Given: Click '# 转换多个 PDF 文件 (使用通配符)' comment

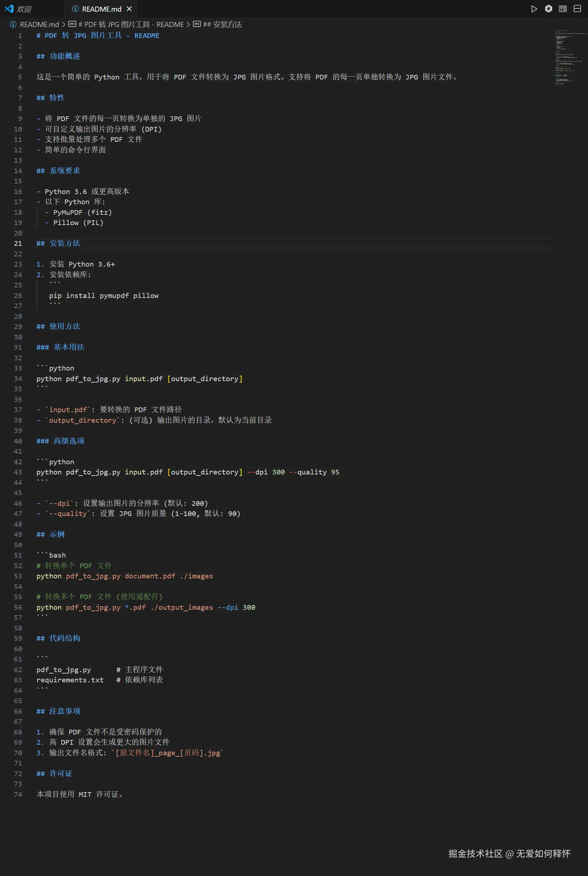Looking at the screenshot, I should pos(100,597).
